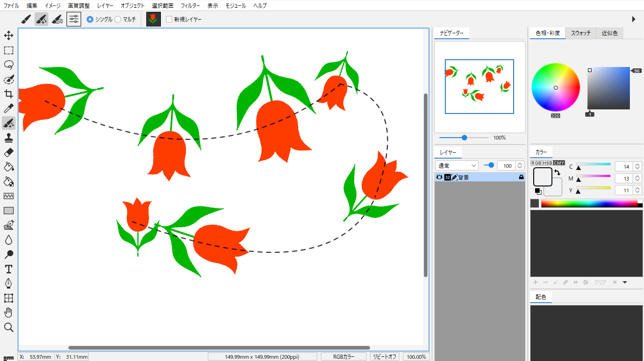Open the 選択範囲 menu
This screenshot has height=361, width=644.
(x=163, y=6)
